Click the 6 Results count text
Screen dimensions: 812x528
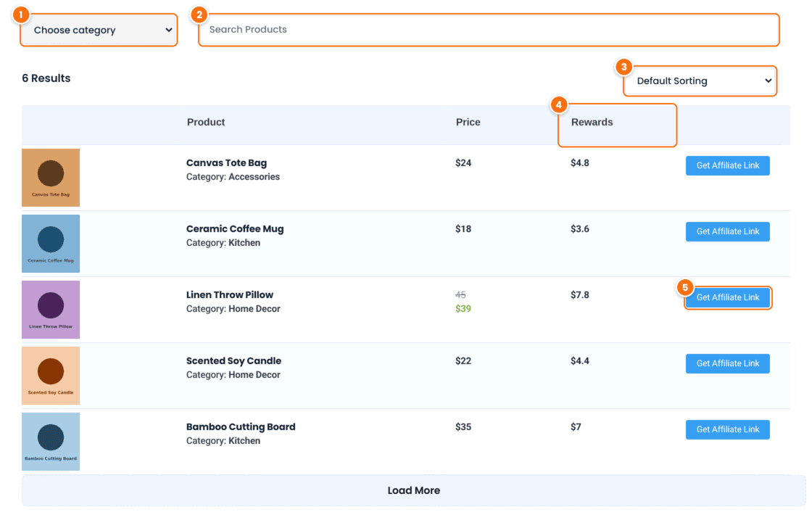(x=46, y=78)
